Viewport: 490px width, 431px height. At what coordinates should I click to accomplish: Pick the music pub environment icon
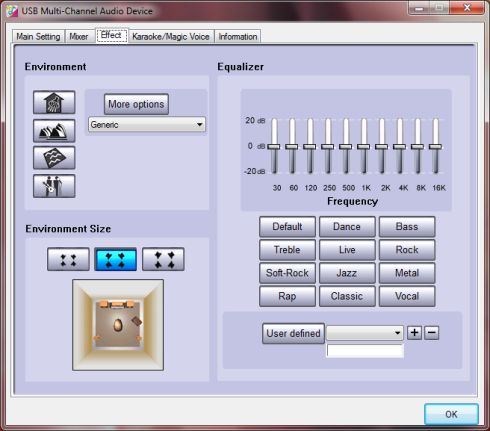click(x=54, y=186)
